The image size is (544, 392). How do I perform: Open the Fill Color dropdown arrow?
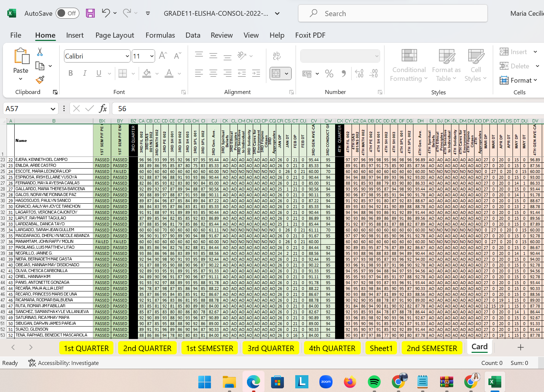(x=157, y=73)
